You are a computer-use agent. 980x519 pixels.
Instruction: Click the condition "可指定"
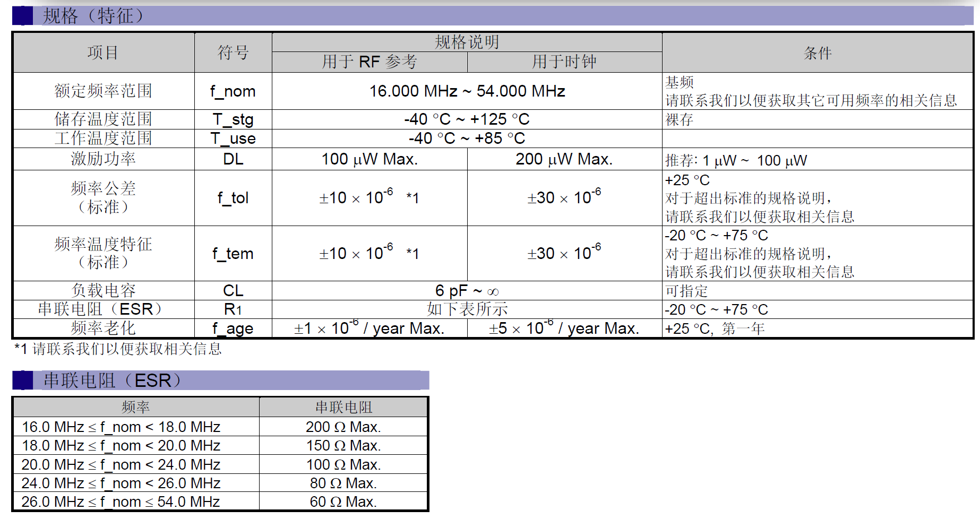(686, 291)
